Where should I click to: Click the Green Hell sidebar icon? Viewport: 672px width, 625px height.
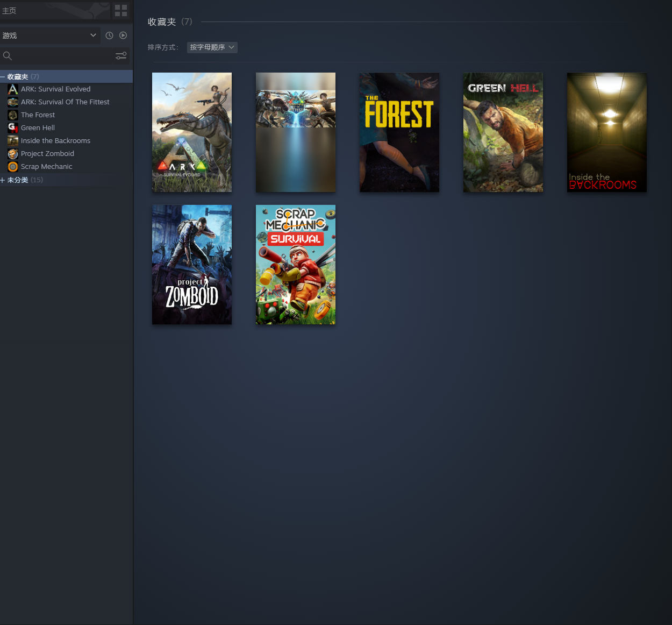[13, 128]
